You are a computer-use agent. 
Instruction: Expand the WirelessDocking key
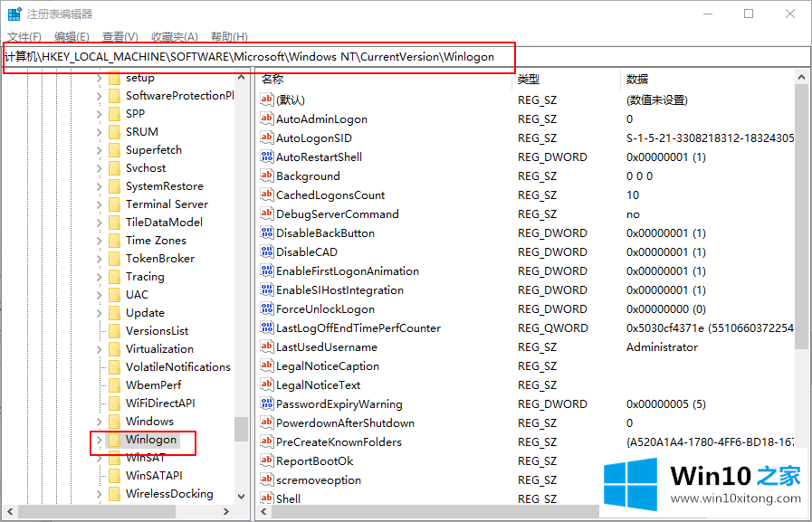click(x=99, y=494)
